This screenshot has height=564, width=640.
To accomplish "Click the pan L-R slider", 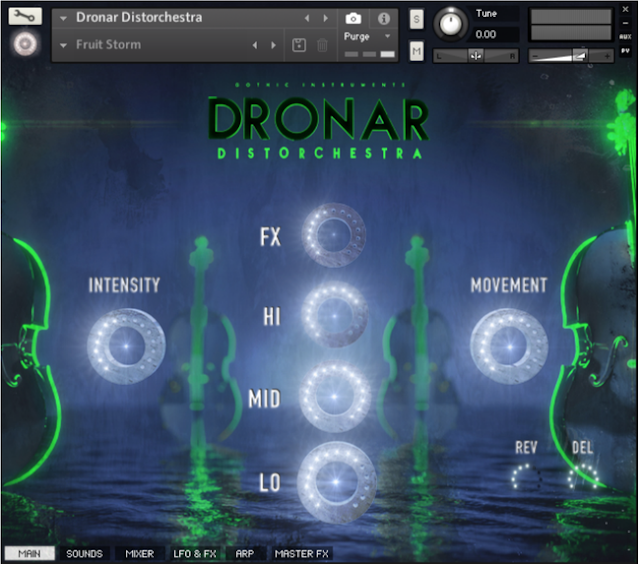I will coord(476,56).
